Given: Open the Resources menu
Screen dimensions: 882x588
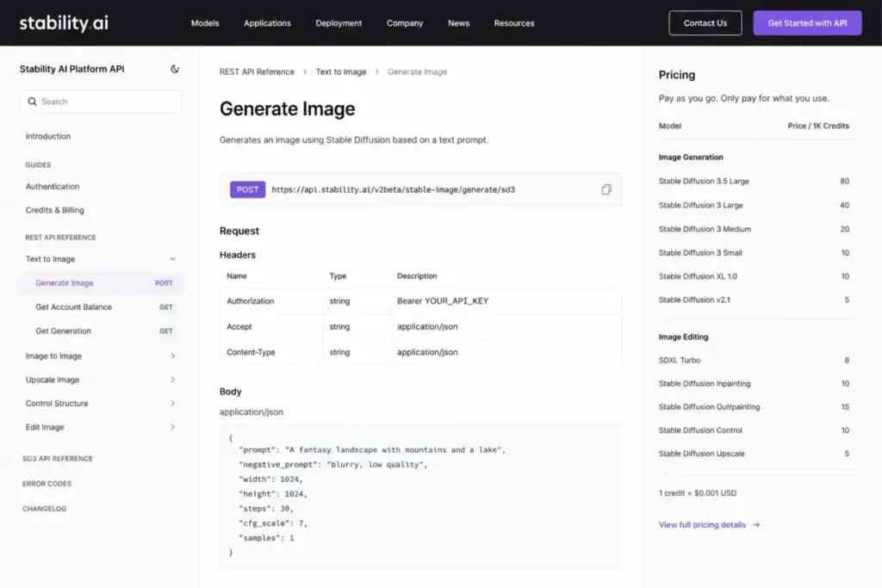Looking at the screenshot, I should 514,23.
